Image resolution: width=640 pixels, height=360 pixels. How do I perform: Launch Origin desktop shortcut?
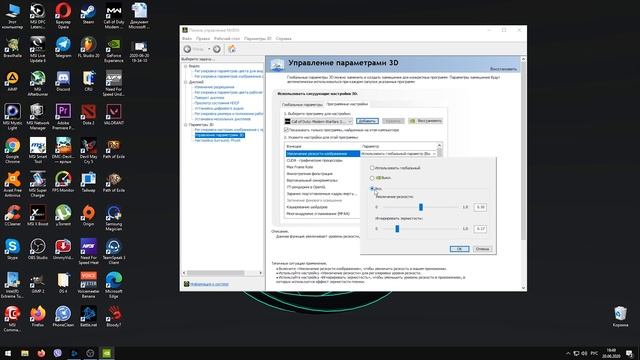[88, 216]
